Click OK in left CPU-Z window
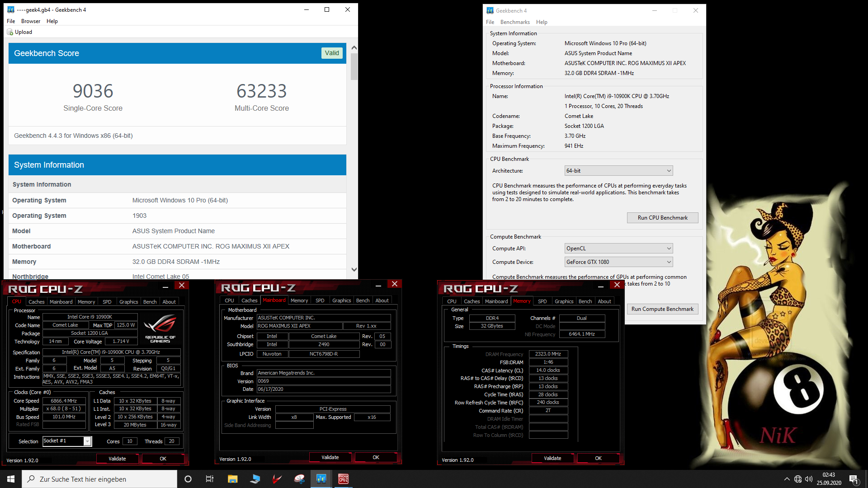This screenshot has height=488, width=868. tap(163, 459)
